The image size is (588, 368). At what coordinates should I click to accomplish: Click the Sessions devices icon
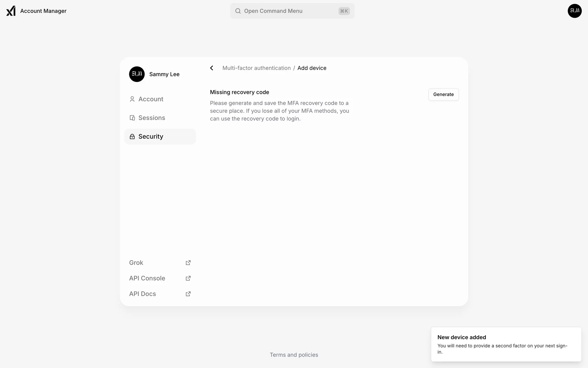[132, 118]
